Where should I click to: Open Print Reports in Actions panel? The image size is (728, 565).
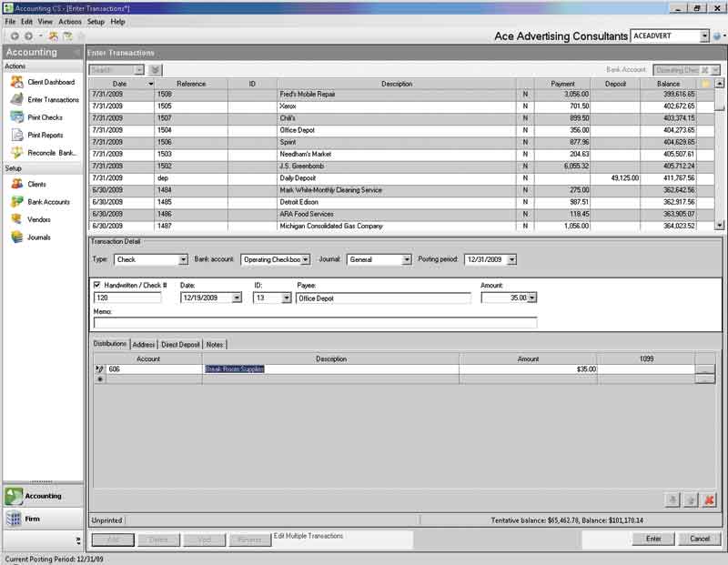click(x=45, y=135)
